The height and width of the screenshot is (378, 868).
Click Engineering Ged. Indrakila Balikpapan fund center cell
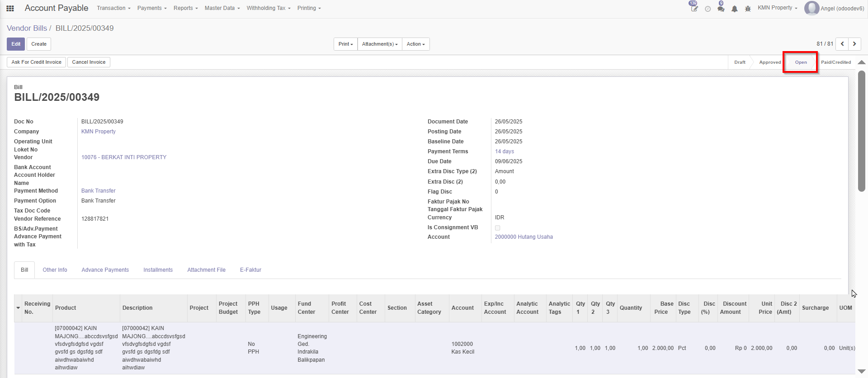(312, 348)
